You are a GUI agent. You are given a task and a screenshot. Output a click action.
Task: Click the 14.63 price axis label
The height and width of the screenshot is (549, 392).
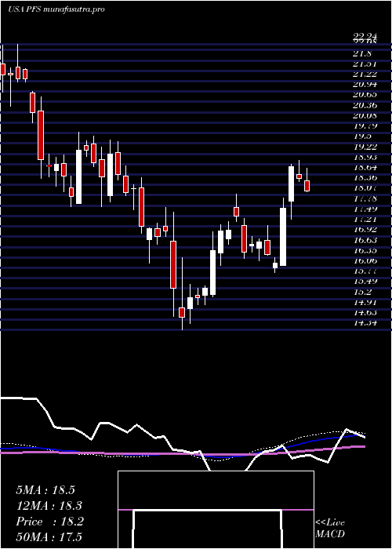tap(365, 312)
